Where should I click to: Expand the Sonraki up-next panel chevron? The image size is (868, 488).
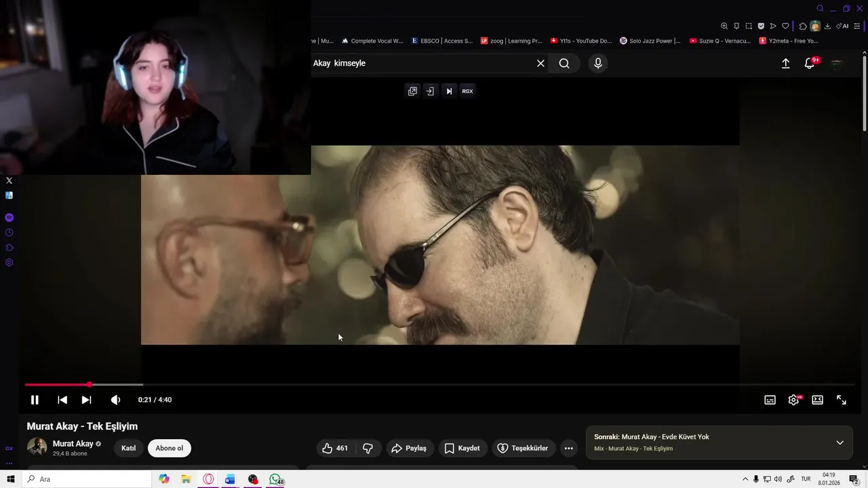pos(840,443)
